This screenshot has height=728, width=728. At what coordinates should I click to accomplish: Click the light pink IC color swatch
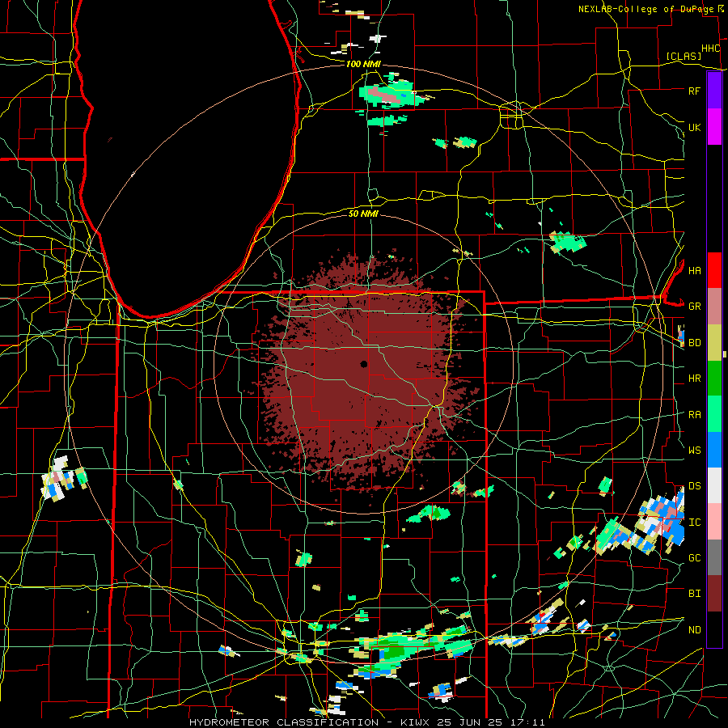714,522
